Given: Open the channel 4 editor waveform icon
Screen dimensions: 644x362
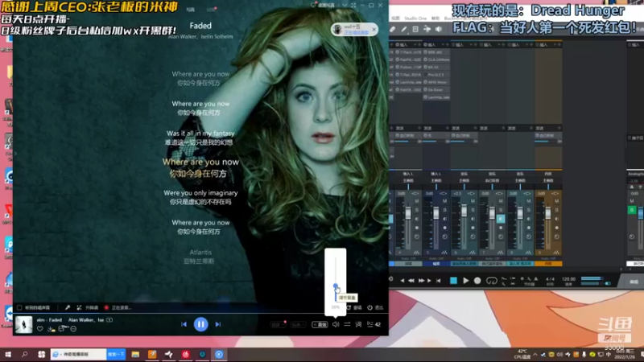Looking at the screenshot, I should (x=416, y=253).
